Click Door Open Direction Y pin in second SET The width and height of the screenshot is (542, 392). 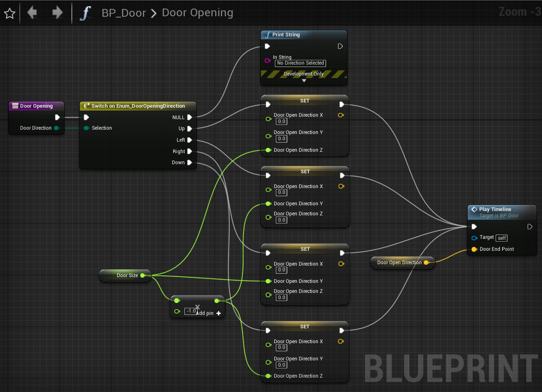coord(268,203)
